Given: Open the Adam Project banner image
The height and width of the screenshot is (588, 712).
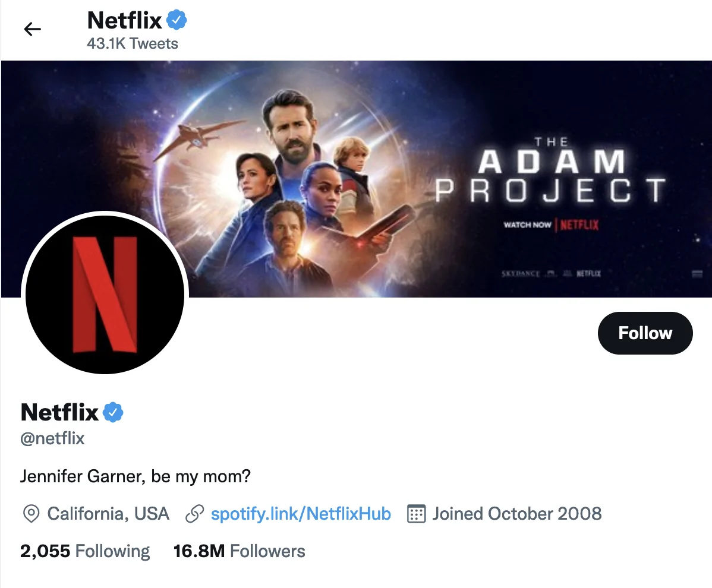Looking at the screenshot, I should click(x=416, y=148).
